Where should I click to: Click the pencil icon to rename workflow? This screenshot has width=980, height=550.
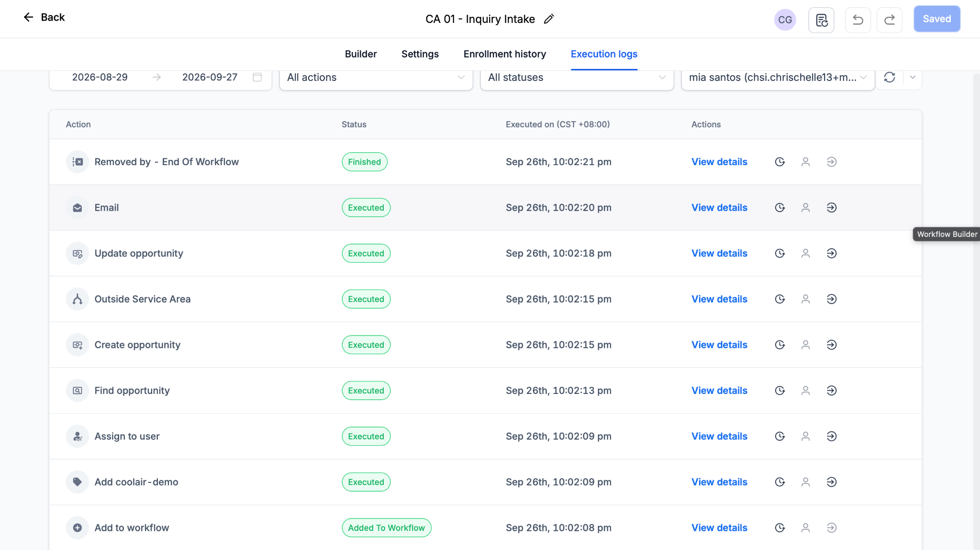(549, 19)
